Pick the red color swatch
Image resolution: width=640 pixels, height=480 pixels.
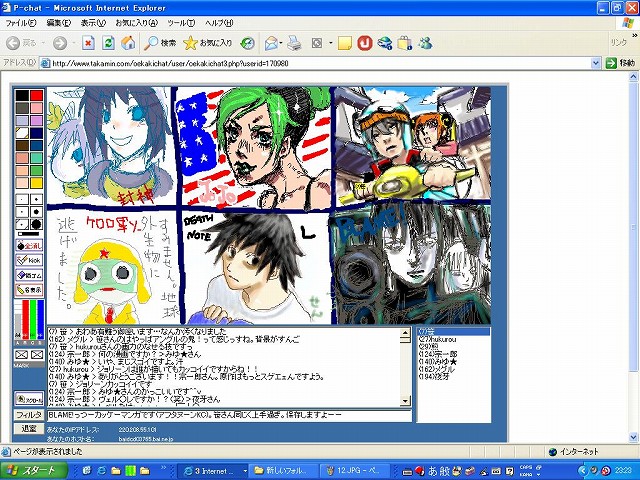coord(36,96)
